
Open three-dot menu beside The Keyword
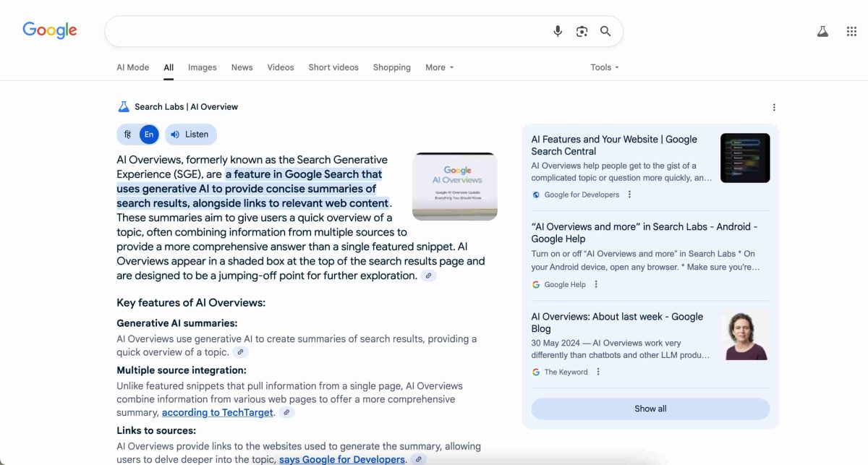click(x=598, y=372)
